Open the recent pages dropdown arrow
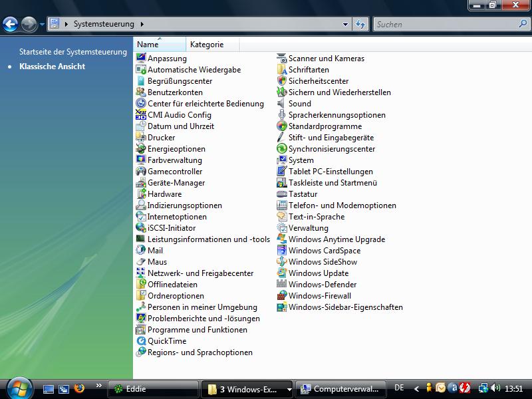Image resolution: width=532 pixels, height=399 pixels. point(42,25)
